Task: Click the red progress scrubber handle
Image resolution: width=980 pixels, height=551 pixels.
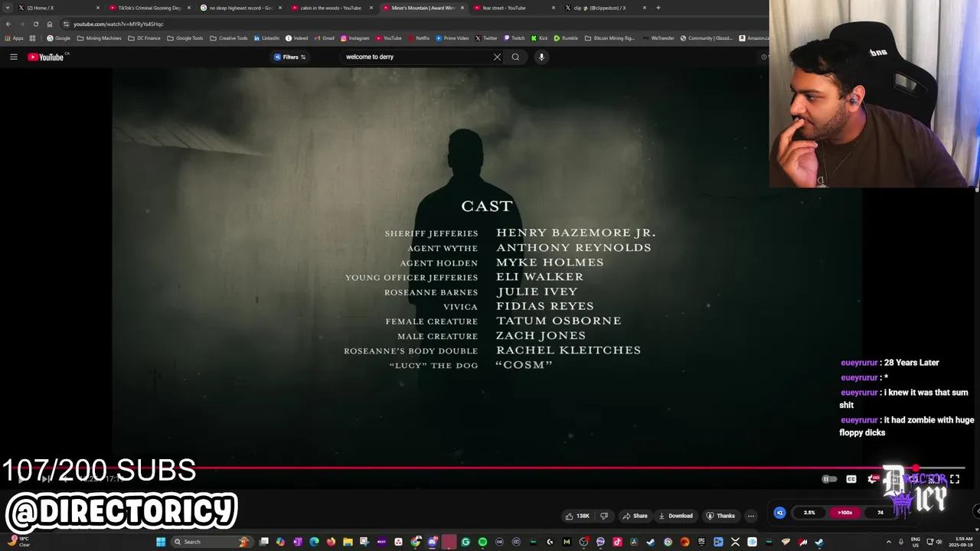Action: (915, 468)
